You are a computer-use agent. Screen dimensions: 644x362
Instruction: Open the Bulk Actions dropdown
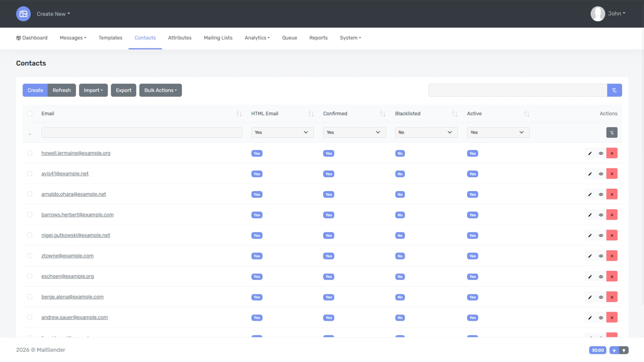pos(160,90)
